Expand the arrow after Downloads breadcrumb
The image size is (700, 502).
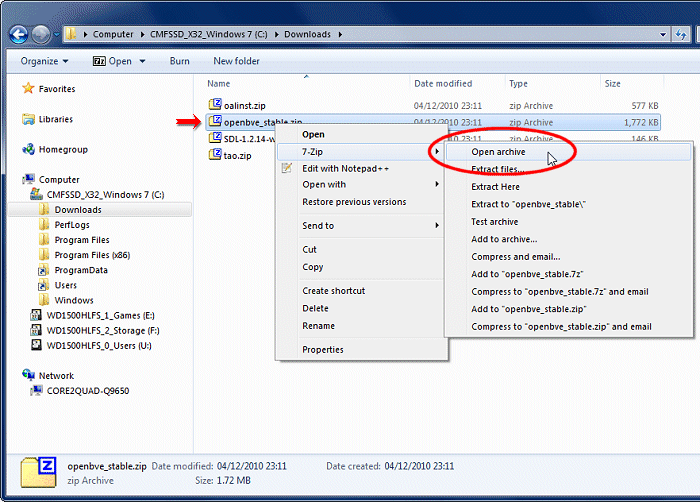point(340,34)
